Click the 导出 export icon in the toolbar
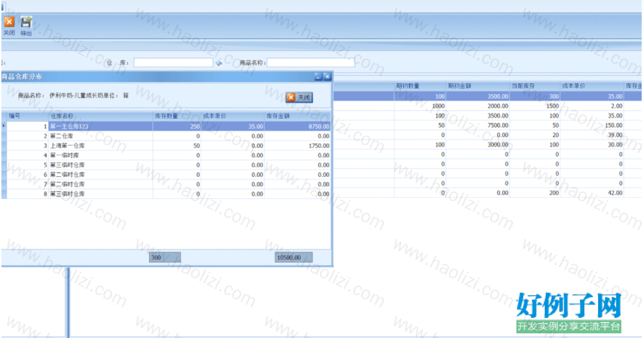This screenshot has width=644, height=338. tap(26, 26)
